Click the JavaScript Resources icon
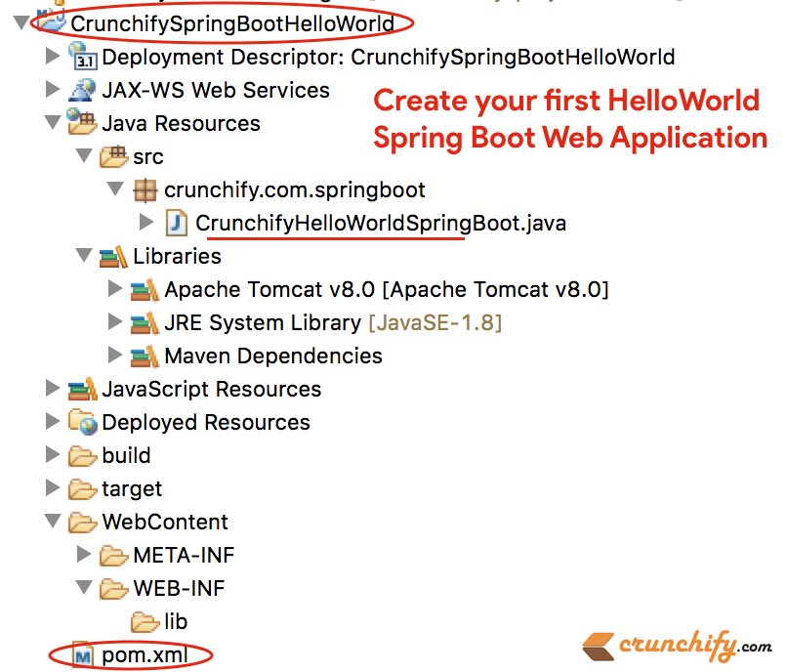Image resolution: width=787 pixels, height=672 pixels. click(x=83, y=390)
